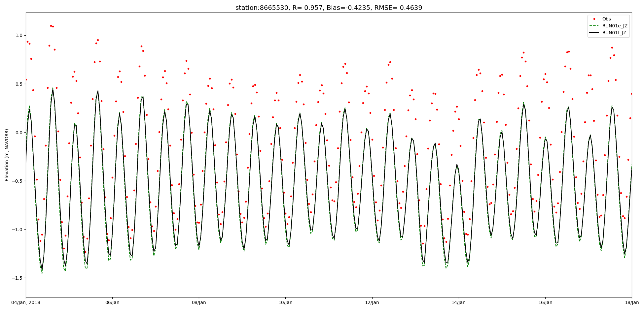Click the green dashed RUN01e_JZ legend line
Image resolution: width=644 pixels, height=310 pixels.
coord(595,26)
